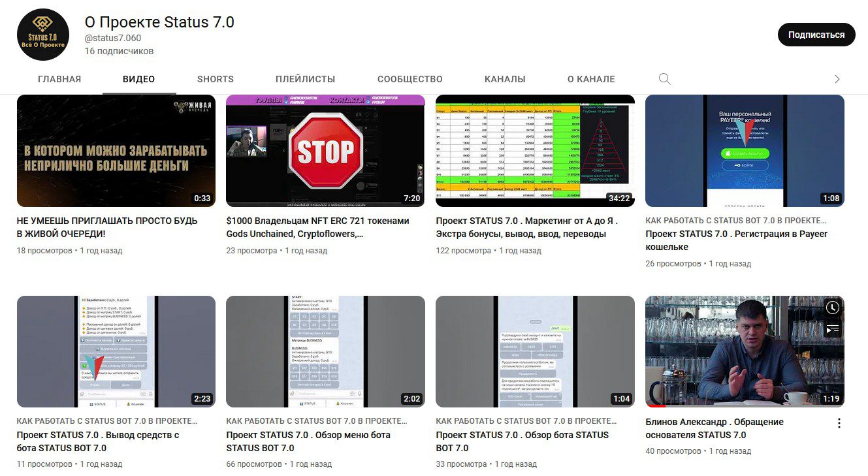Screen dimensions: 868x476
Task: Click Watch Later clock on Блинов Александр thumbnail
Action: [x=832, y=308]
